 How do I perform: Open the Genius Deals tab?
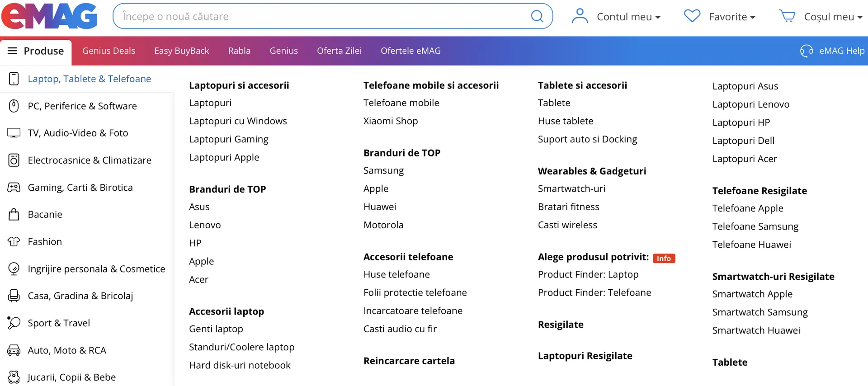click(x=108, y=51)
